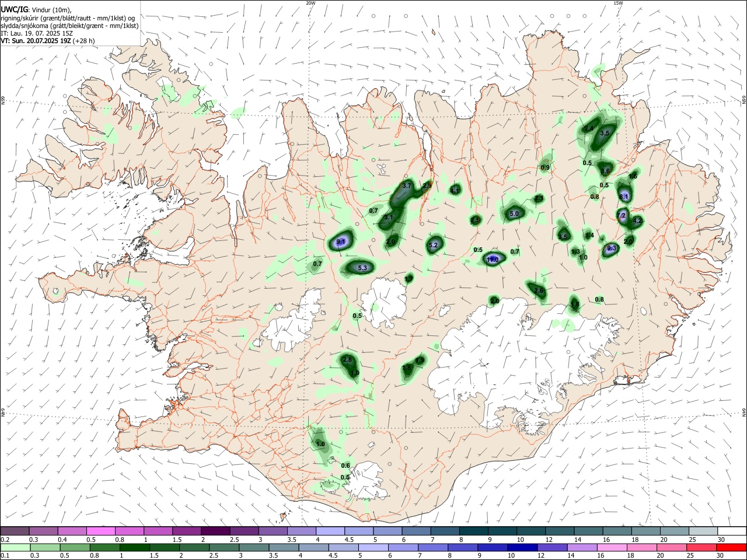Pick green bottom-row swatch between 0.5 and 0.8
The height and width of the screenshot is (560, 747).
point(75,547)
